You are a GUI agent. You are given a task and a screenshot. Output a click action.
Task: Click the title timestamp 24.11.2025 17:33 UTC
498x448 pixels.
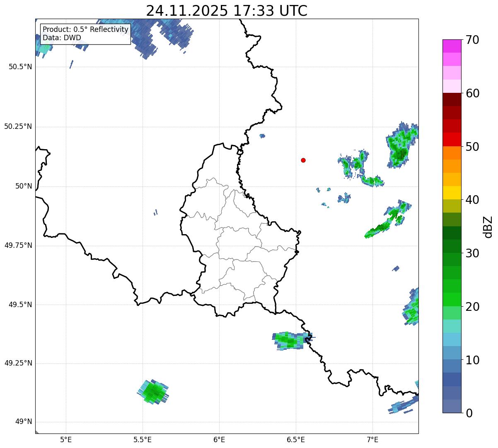[x=227, y=11]
